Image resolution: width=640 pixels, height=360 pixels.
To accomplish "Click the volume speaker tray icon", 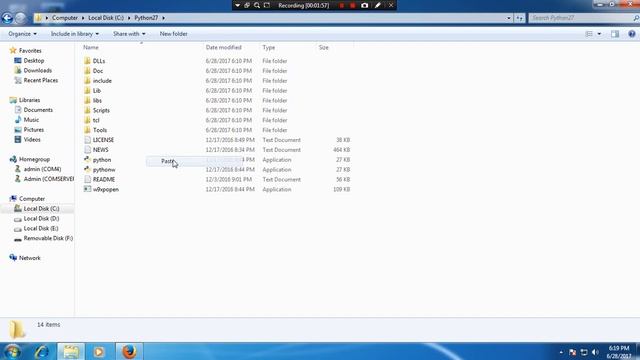I will (595, 352).
